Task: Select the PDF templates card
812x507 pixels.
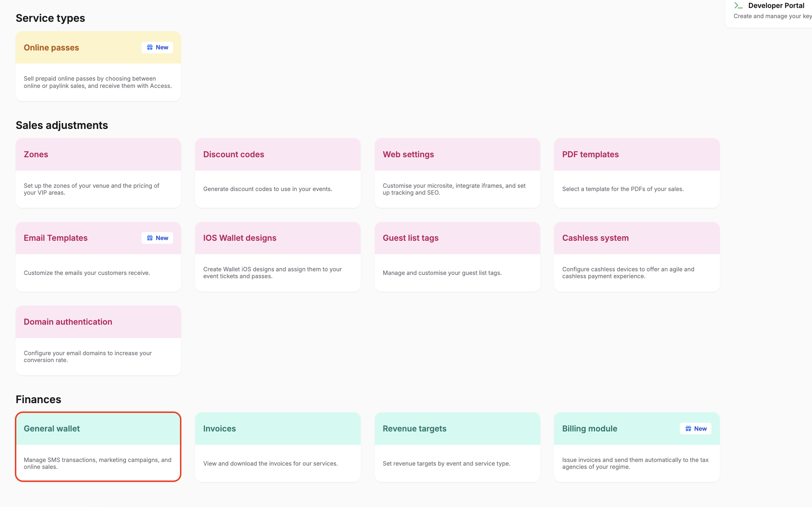Action: coord(637,173)
